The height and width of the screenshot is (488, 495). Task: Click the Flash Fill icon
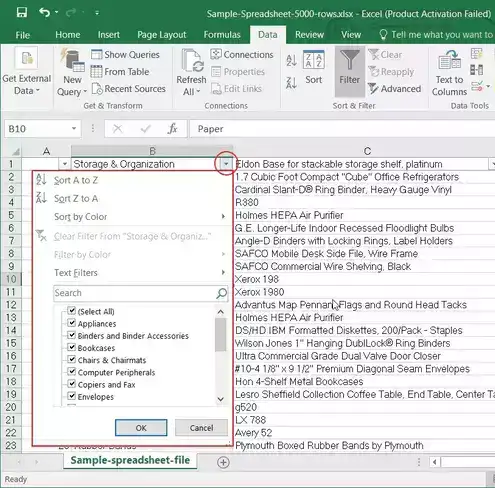[476, 54]
